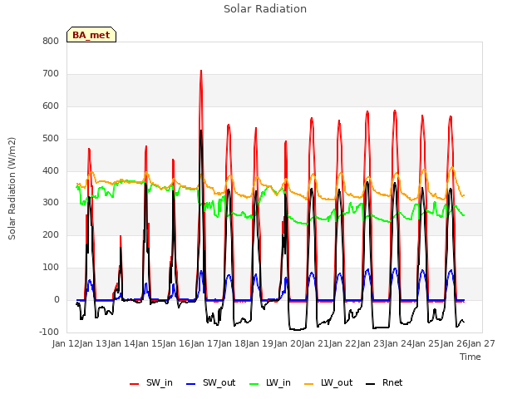Toggle the LW_in legend entry
The width and height of the screenshot is (532, 399).
pyautogui.click(x=270, y=383)
